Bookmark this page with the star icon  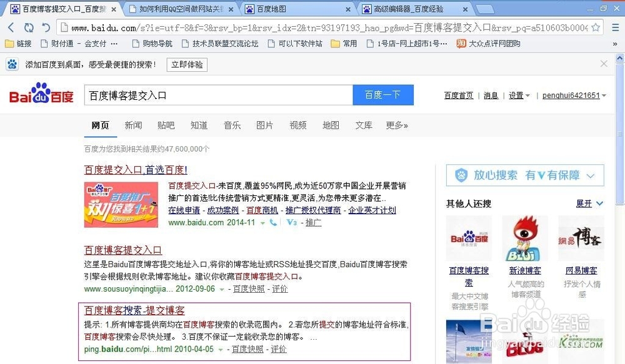coord(596,27)
